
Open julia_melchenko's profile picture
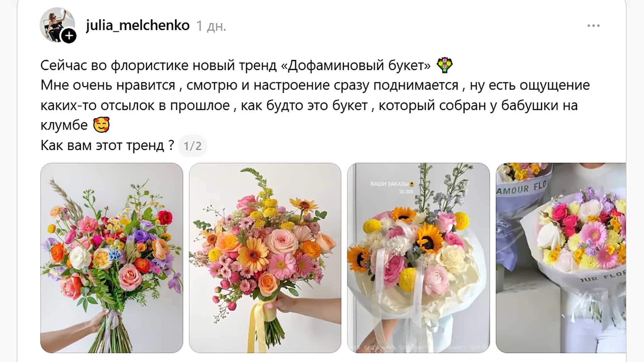(x=57, y=25)
